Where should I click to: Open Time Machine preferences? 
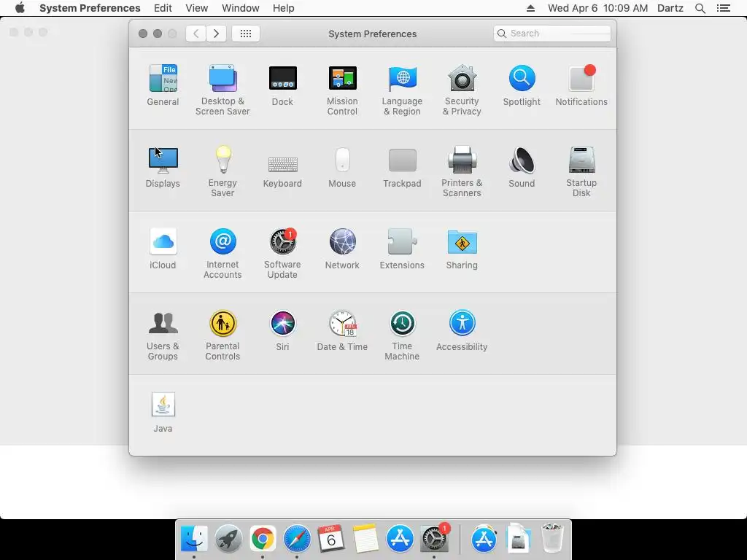click(x=402, y=335)
